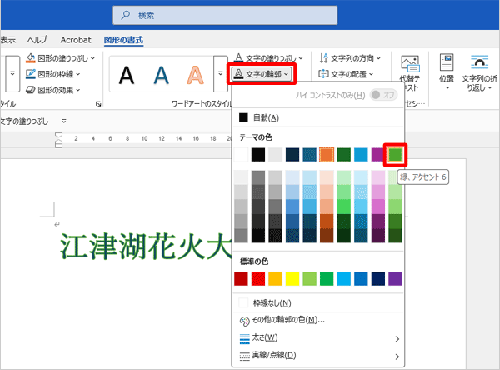Open the 実線/点線 dashes submenu
Viewport: 500px width, 370px height.
(318, 356)
